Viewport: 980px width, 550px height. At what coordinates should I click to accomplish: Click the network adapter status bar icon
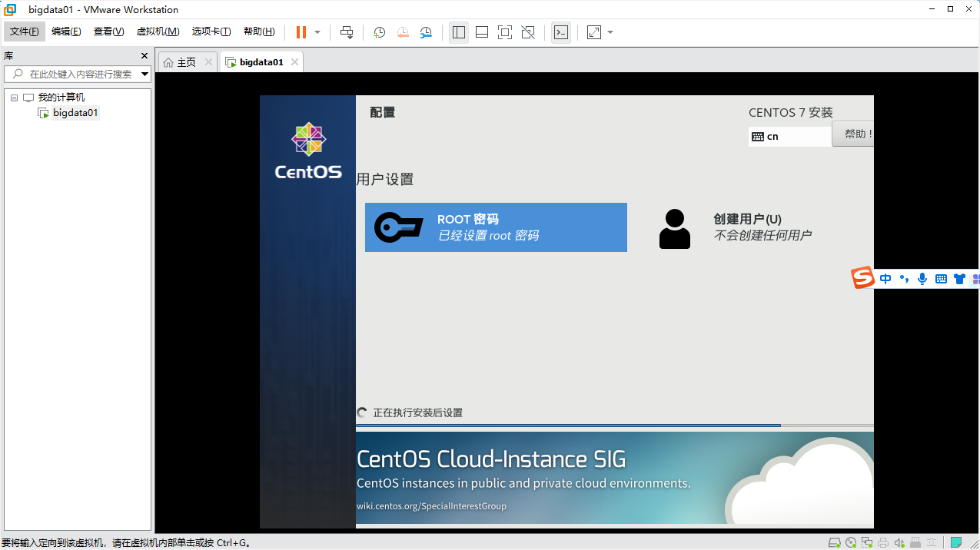tap(867, 543)
